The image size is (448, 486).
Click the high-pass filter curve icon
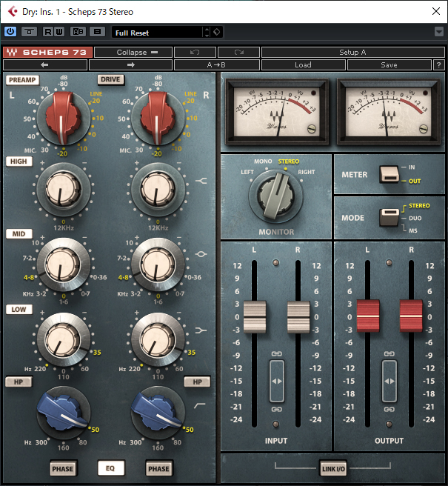click(x=200, y=405)
